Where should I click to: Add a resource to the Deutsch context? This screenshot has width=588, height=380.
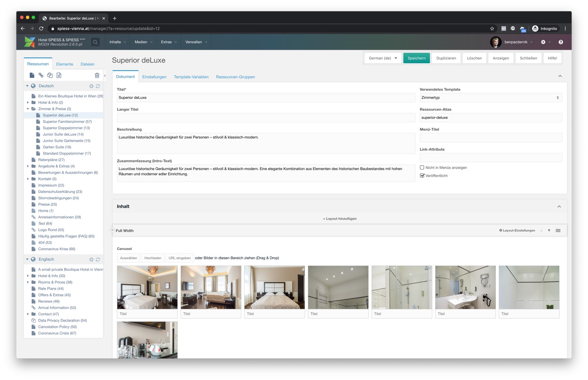[x=91, y=86]
